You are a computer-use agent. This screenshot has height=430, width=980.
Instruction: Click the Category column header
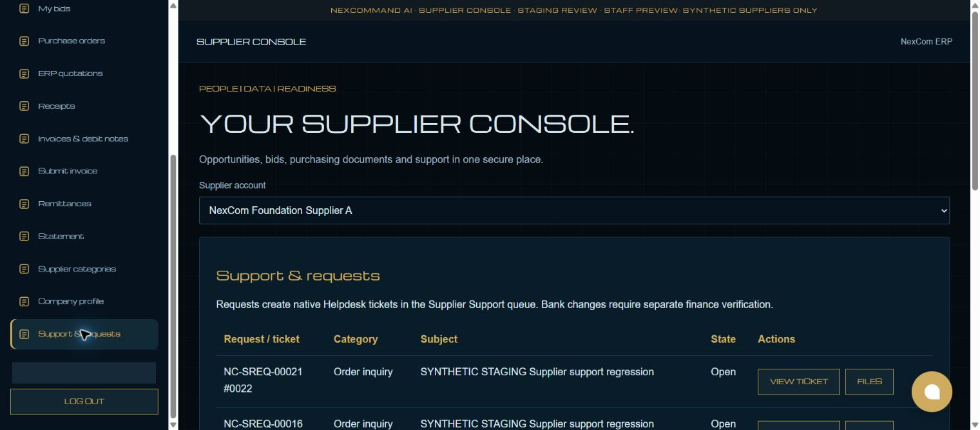point(356,339)
